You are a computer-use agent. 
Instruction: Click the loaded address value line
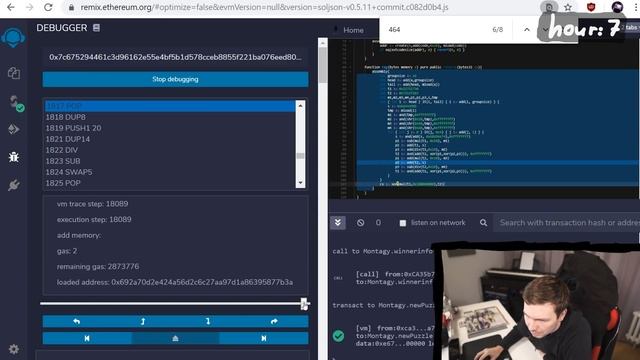(x=175, y=282)
